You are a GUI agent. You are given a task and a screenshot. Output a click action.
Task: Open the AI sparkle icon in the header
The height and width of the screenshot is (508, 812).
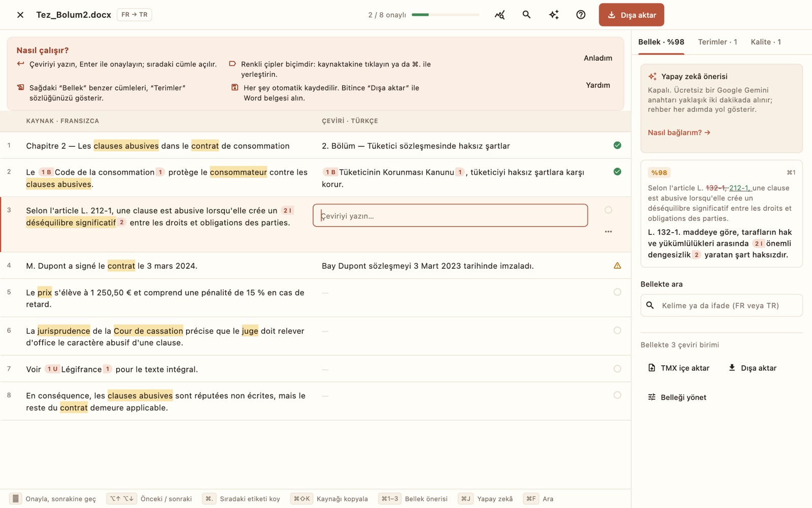[554, 15]
